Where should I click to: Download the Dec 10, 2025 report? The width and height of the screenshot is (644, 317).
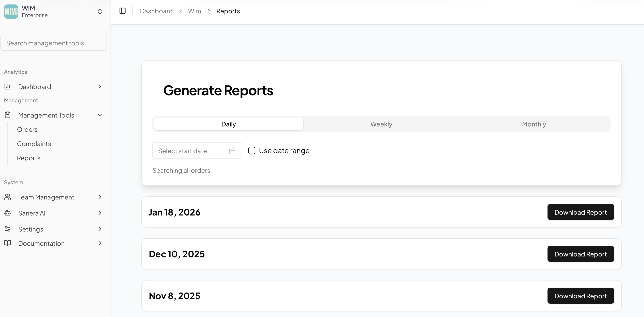click(580, 254)
